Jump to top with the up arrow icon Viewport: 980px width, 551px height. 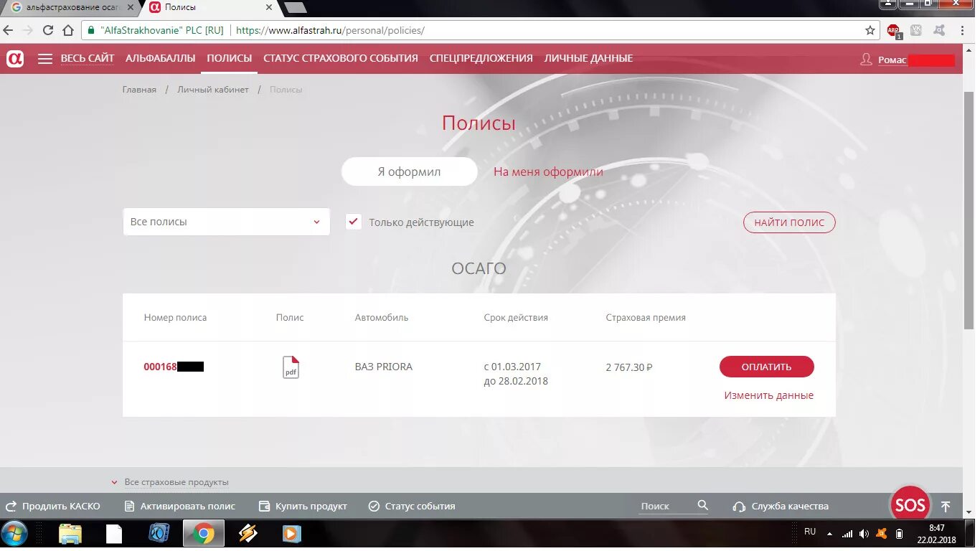point(946,507)
